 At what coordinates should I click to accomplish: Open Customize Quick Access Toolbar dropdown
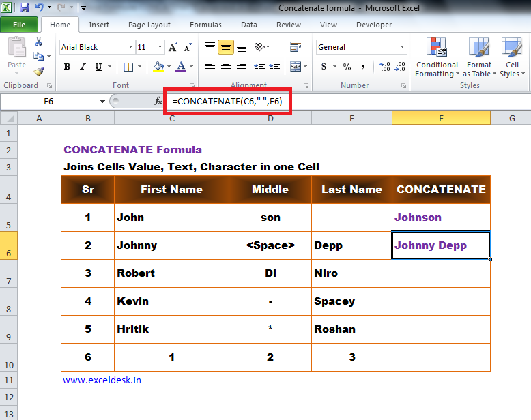pyautogui.click(x=84, y=7)
